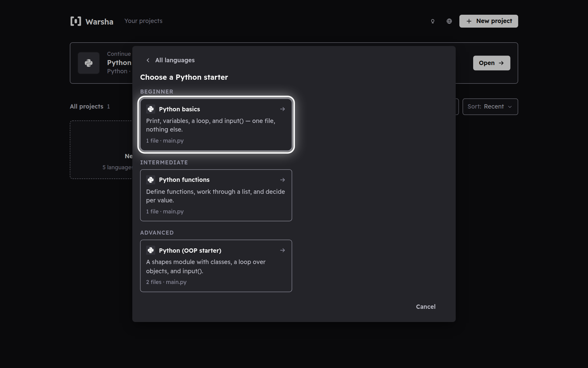Click the '2 files · main.py' text
This screenshot has height=368, width=588.
[x=166, y=282]
